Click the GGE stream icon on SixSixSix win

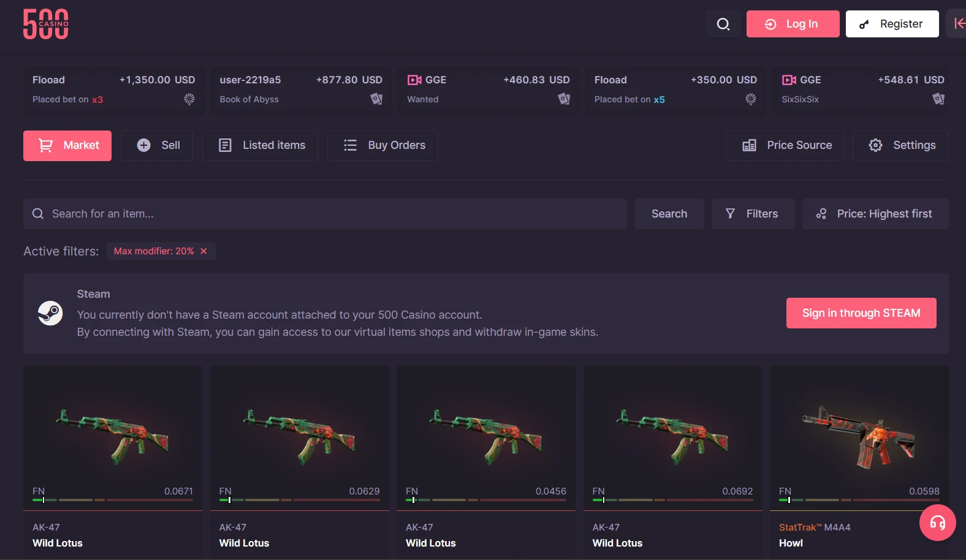point(789,80)
